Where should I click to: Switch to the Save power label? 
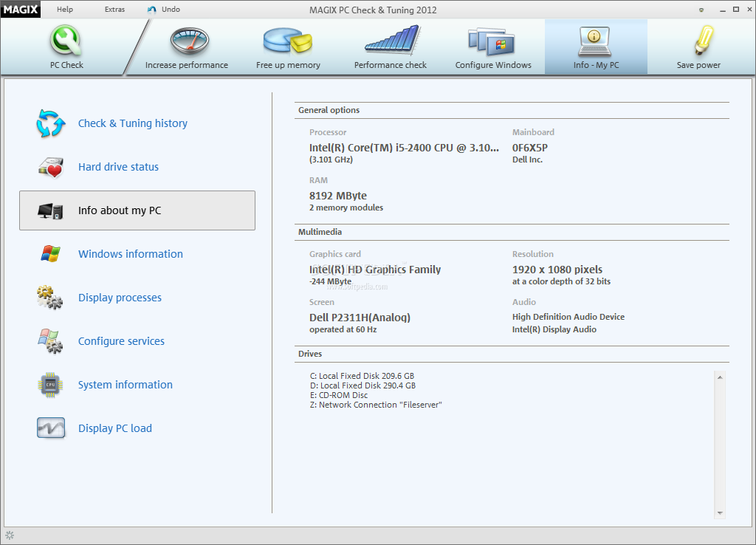pos(698,65)
